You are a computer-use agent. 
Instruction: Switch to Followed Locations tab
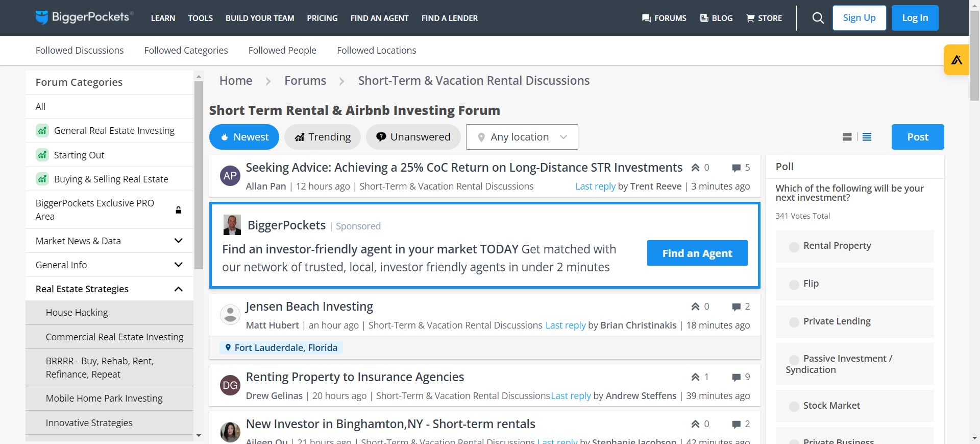pyautogui.click(x=376, y=50)
